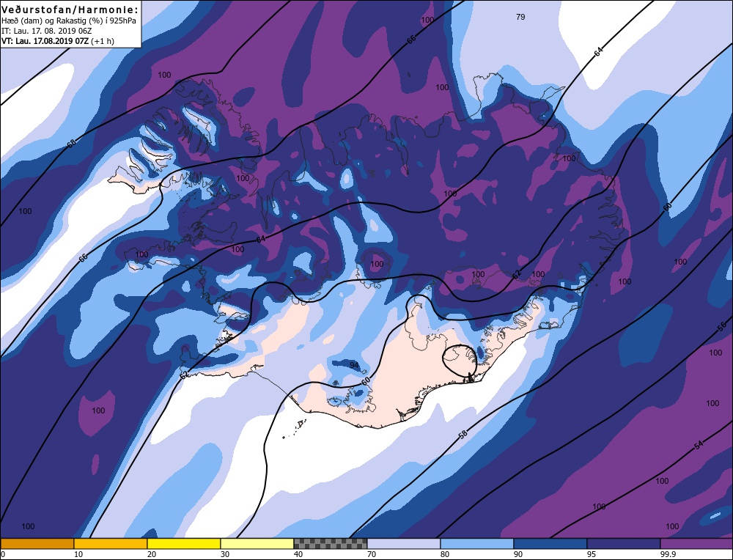Viewport: 733px width, 560px height.
Task: Select the contour label 56
Action: (x=722, y=325)
